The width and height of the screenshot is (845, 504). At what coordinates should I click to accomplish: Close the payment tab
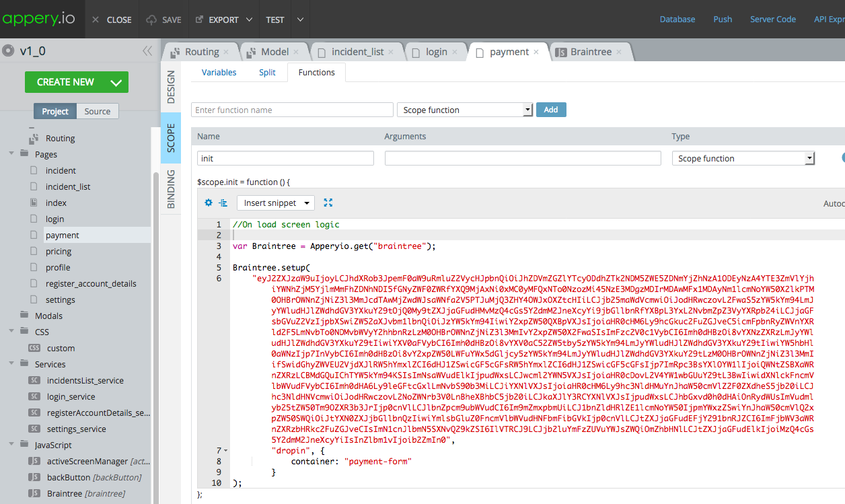pos(536,52)
